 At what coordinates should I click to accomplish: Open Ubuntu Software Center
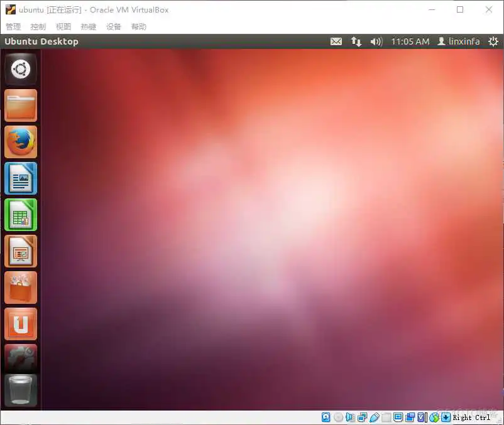pos(21,288)
